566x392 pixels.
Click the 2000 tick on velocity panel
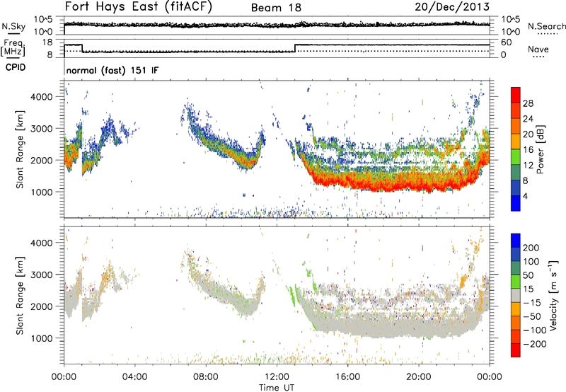tap(41, 306)
